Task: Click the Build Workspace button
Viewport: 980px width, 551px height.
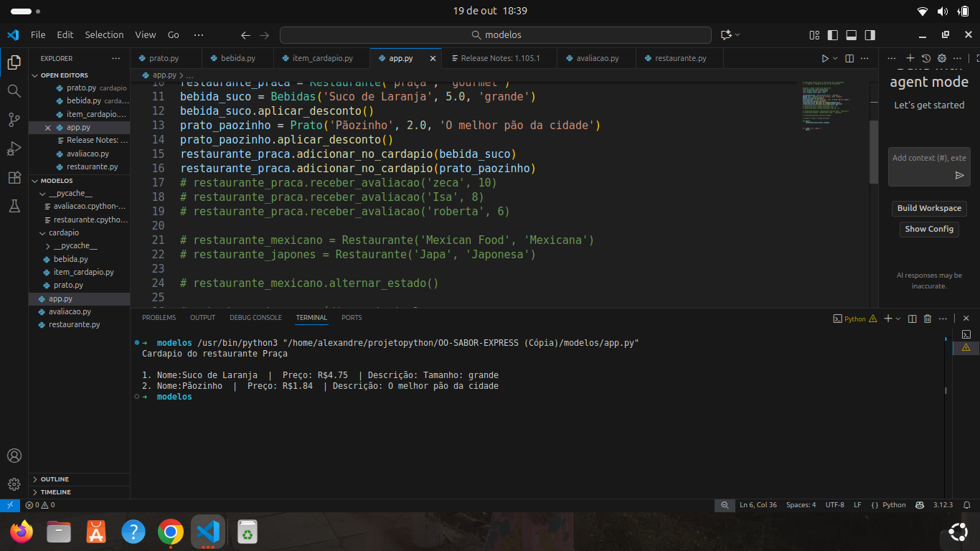Action: coord(929,208)
